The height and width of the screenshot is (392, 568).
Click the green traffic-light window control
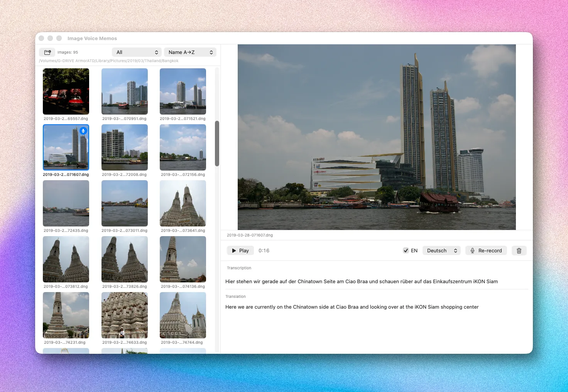[59, 38]
